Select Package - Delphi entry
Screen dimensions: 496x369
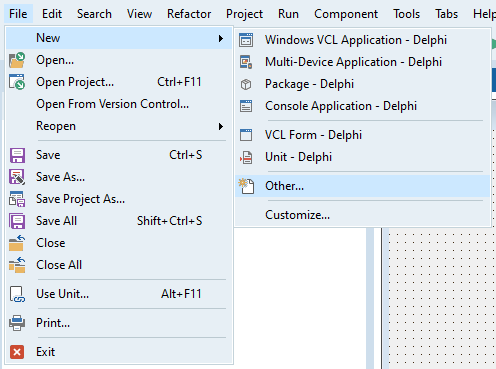363,84
